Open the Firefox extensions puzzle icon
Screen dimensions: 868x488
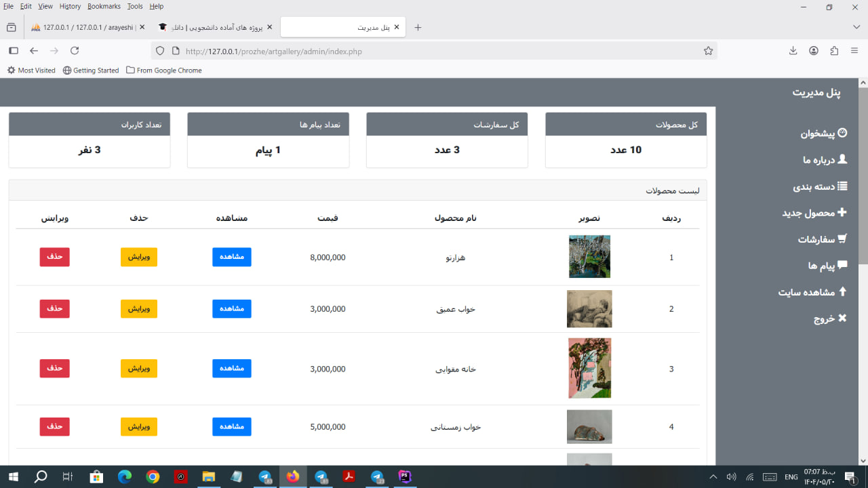pyautogui.click(x=834, y=51)
